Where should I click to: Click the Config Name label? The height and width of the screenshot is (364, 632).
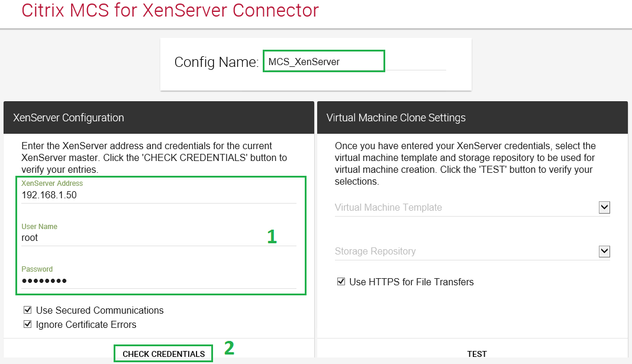pyautogui.click(x=216, y=62)
